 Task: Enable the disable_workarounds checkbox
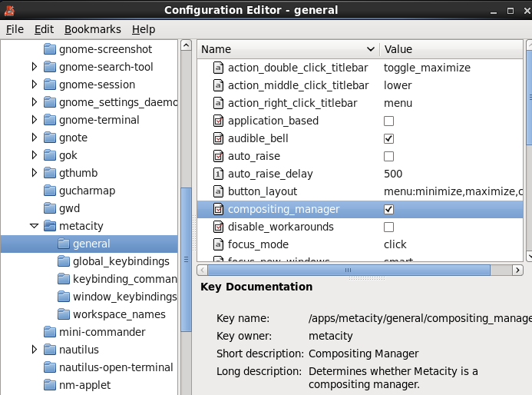388,227
